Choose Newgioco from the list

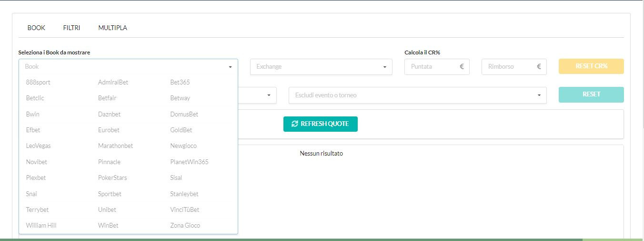(x=183, y=146)
